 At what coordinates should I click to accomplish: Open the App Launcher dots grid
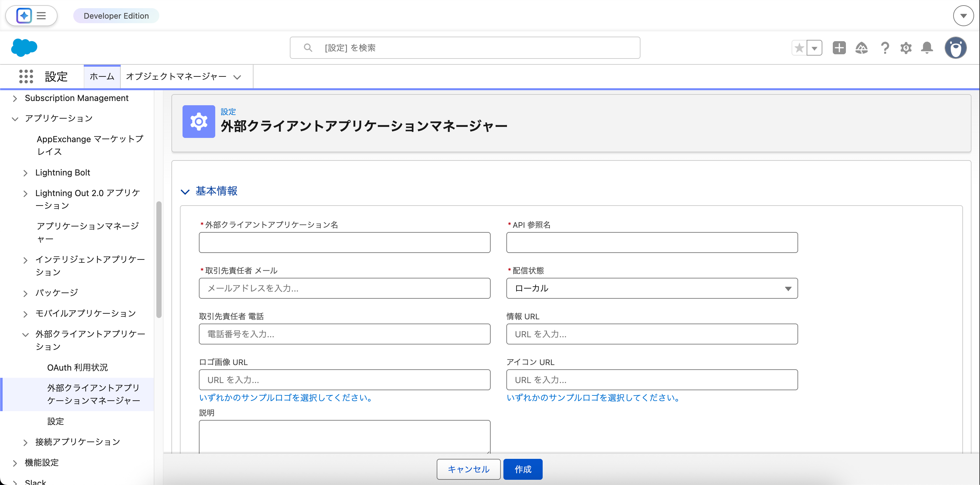pyautogui.click(x=26, y=76)
